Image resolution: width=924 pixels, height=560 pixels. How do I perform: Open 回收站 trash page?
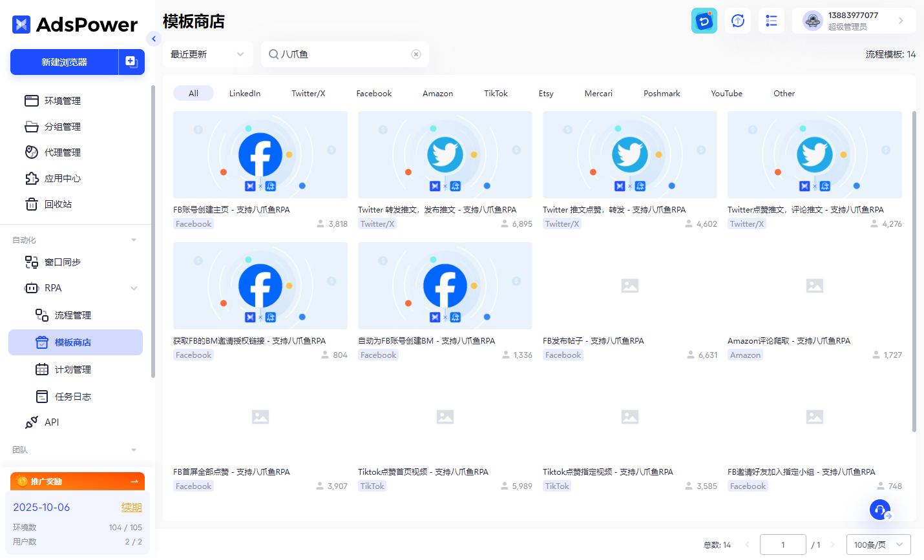[x=58, y=204]
